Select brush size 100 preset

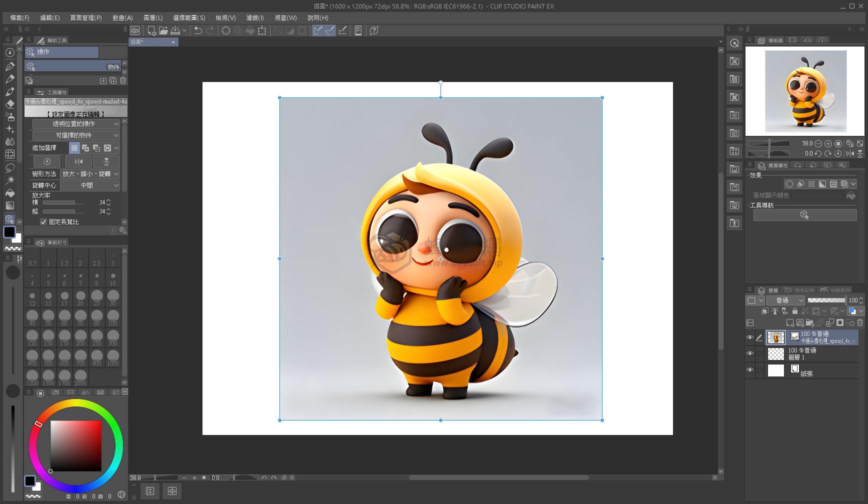pos(113,317)
